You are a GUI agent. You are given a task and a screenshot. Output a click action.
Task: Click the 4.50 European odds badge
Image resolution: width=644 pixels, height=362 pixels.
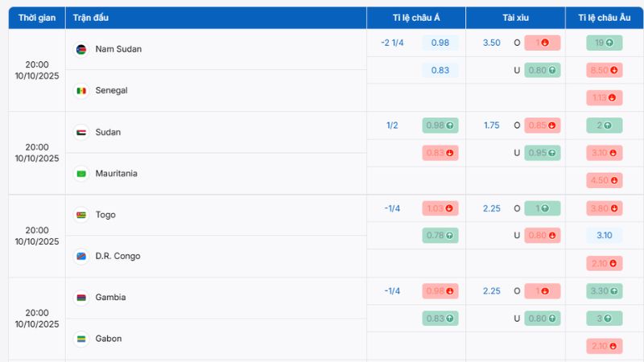click(604, 180)
